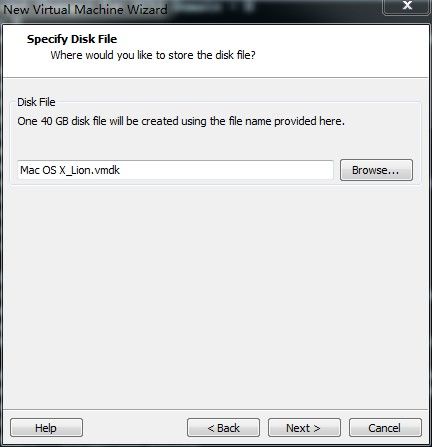Viewport: 432px width, 447px height.
Task: Dismiss the dialog using Cancel
Action: 385,428
